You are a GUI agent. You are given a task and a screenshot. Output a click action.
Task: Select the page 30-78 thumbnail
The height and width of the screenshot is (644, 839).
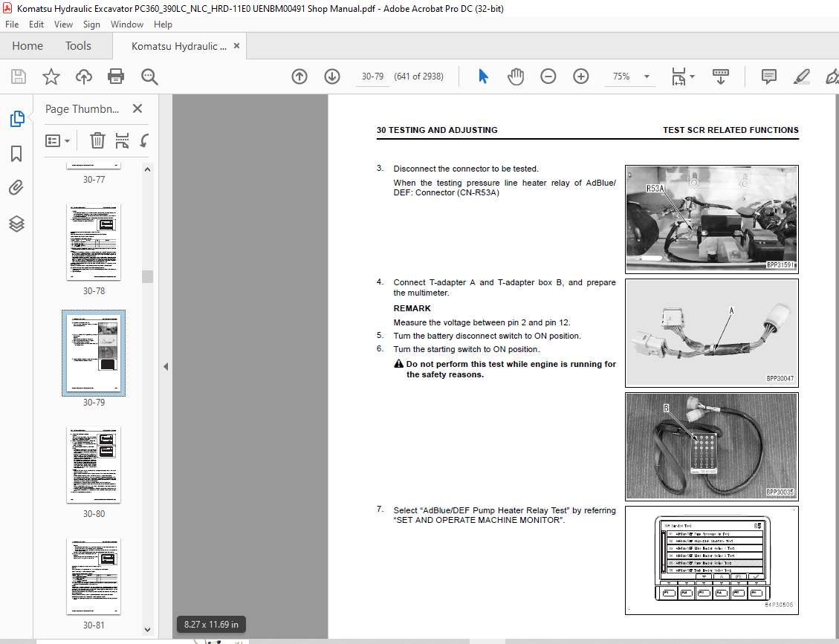(x=94, y=241)
